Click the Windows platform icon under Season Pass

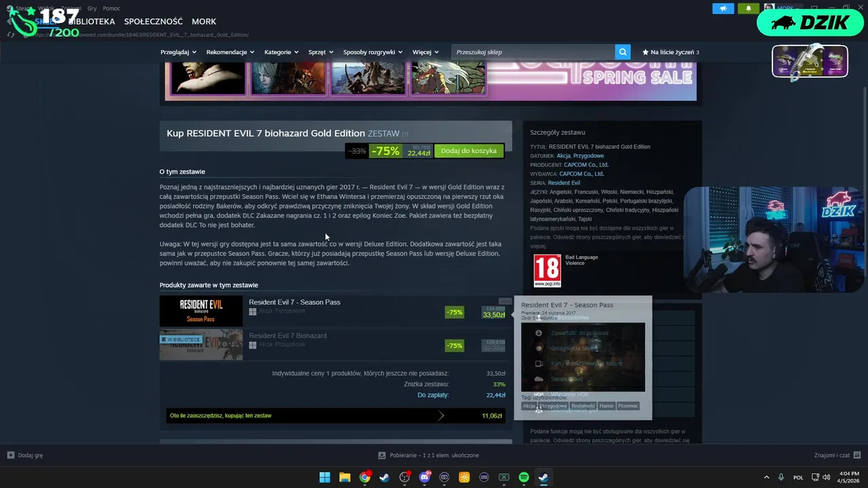[x=252, y=312]
